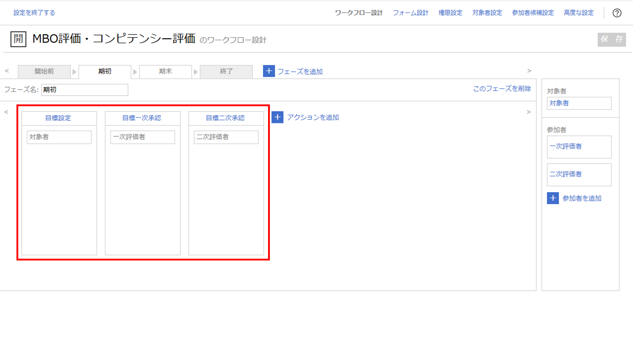Open 参加者候補設定 menu item

click(533, 13)
